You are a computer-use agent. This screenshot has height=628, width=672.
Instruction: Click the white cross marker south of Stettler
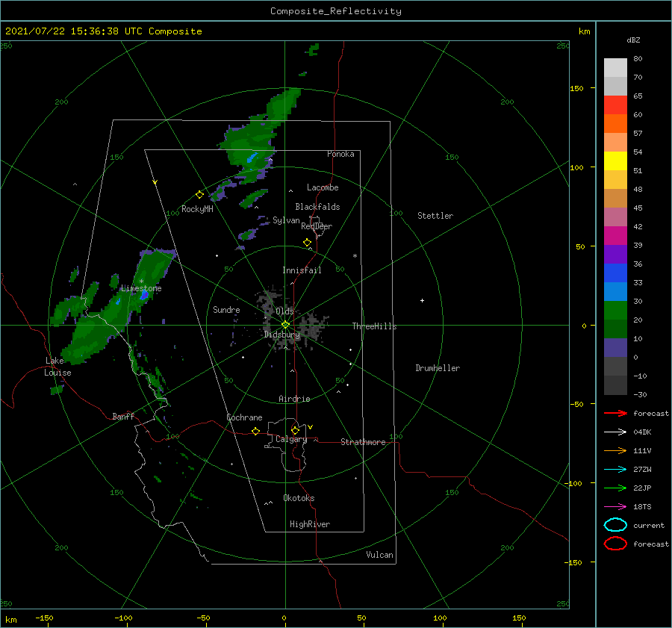[x=422, y=300]
